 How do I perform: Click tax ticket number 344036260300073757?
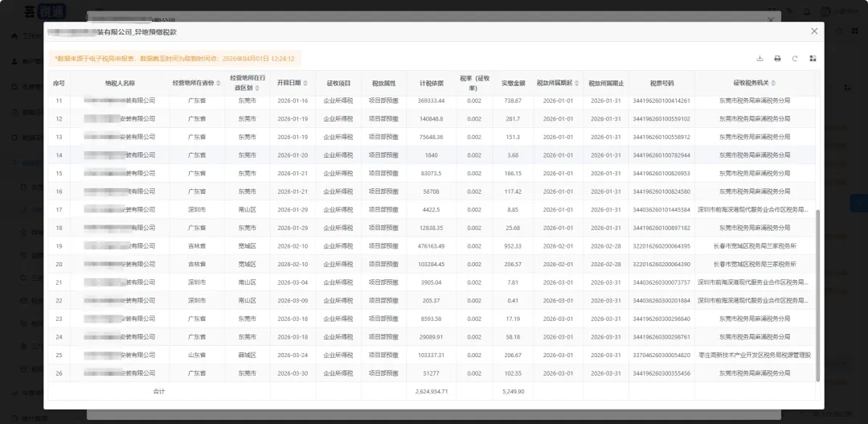pyautogui.click(x=661, y=282)
